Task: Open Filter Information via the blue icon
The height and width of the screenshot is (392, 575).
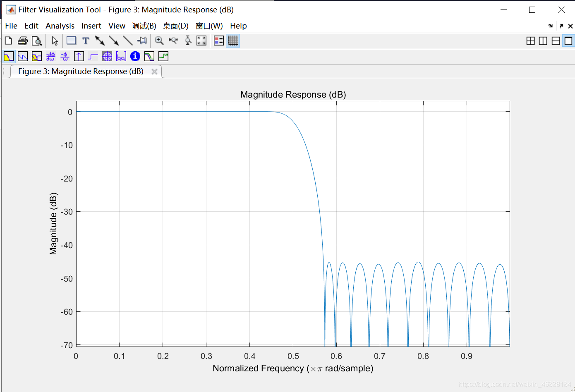Action: click(135, 56)
